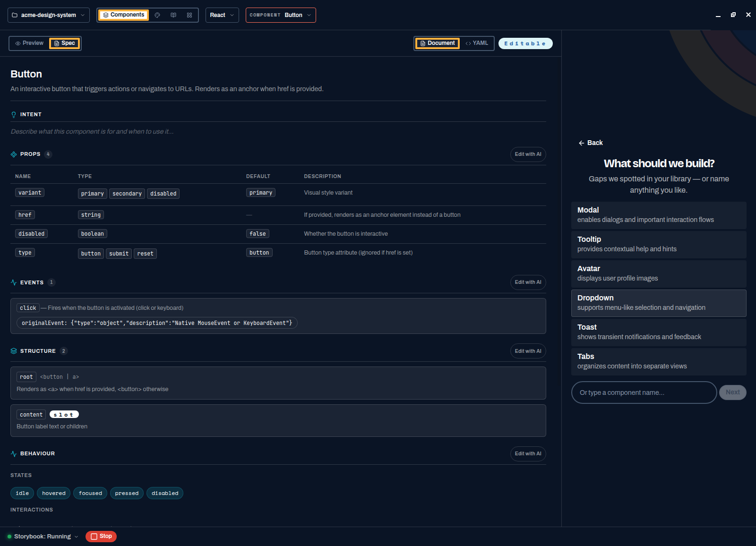756x546 pixels.
Task: Select the Document view mode
Action: 438,43
